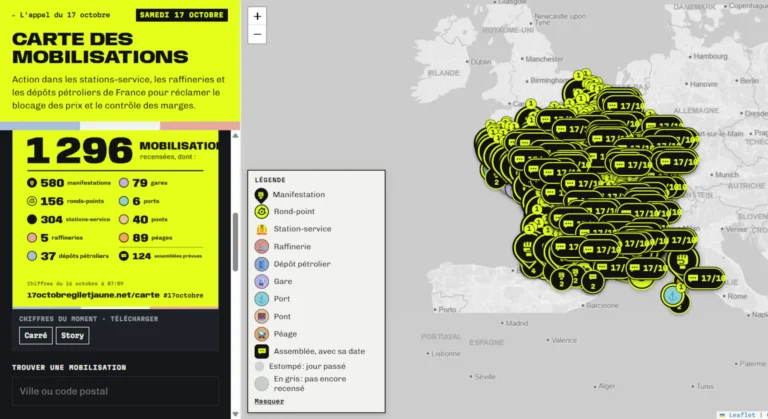The height and width of the screenshot is (419, 768).
Task: Zoom out on the map
Action: [257, 34]
